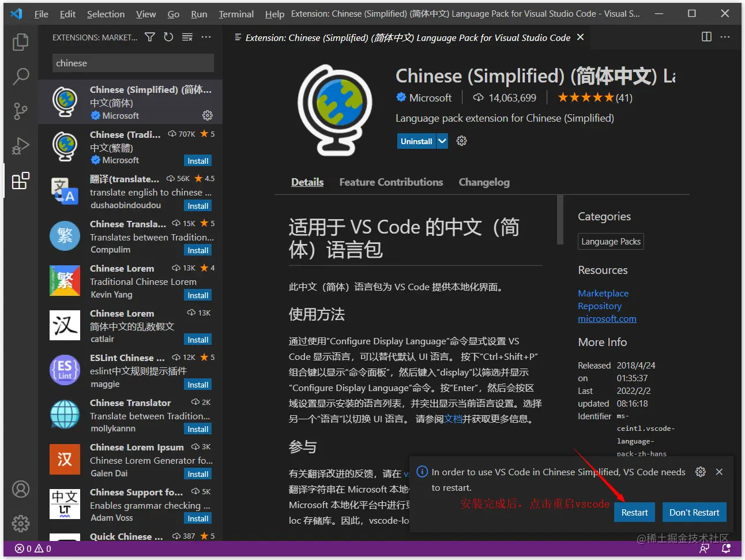Viewport: 745px width, 560px height.
Task: Click the details page scrollbar
Action: point(560,220)
